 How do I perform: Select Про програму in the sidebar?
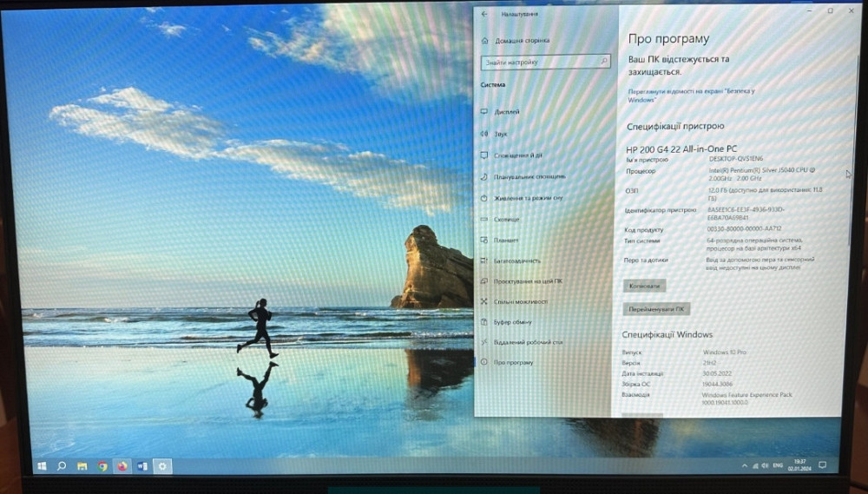[x=514, y=363]
